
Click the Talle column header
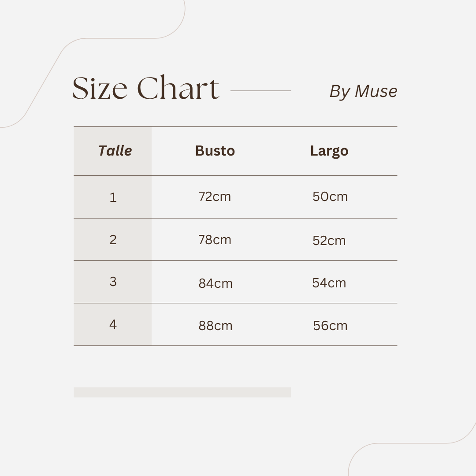(115, 151)
